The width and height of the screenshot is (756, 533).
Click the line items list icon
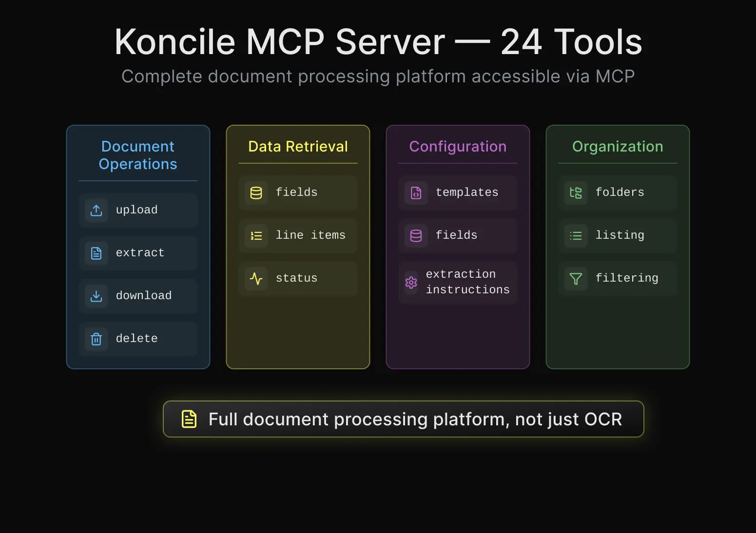(x=256, y=236)
